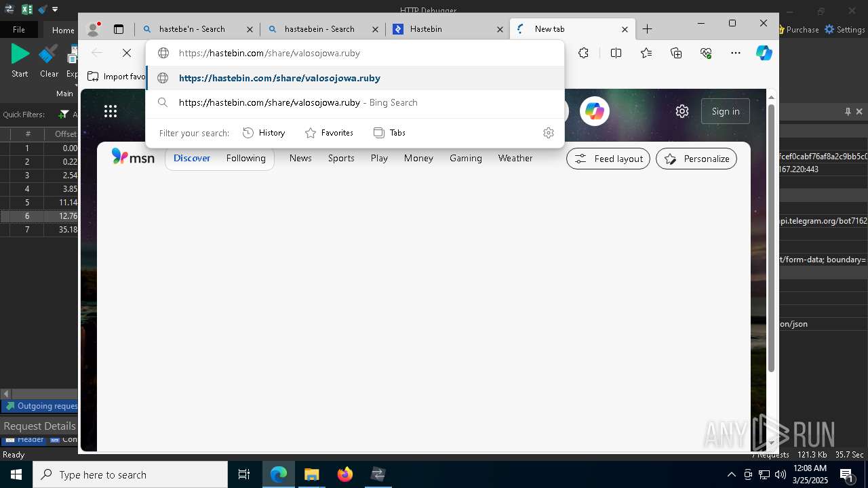Viewport: 868px width, 488px height.
Task: Open Collections
Action: click(x=676, y=53)
